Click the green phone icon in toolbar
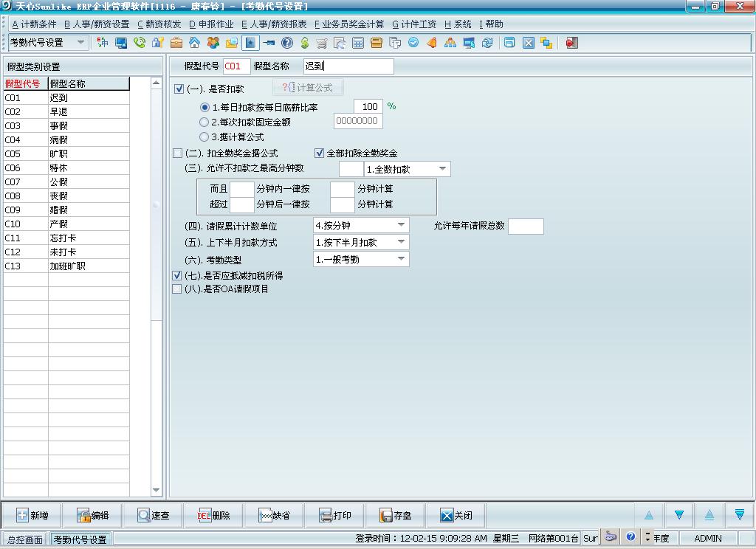This screenshot has width=756, height=549. (140, 43)
